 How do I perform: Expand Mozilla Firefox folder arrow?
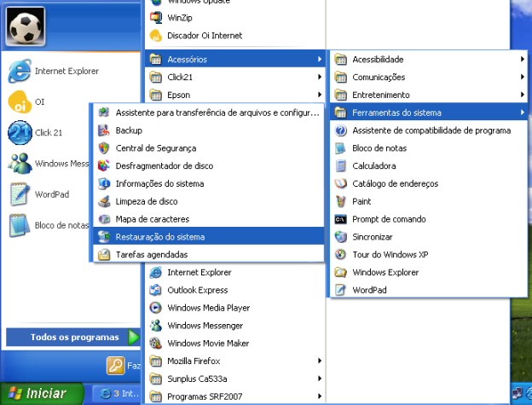319,361
